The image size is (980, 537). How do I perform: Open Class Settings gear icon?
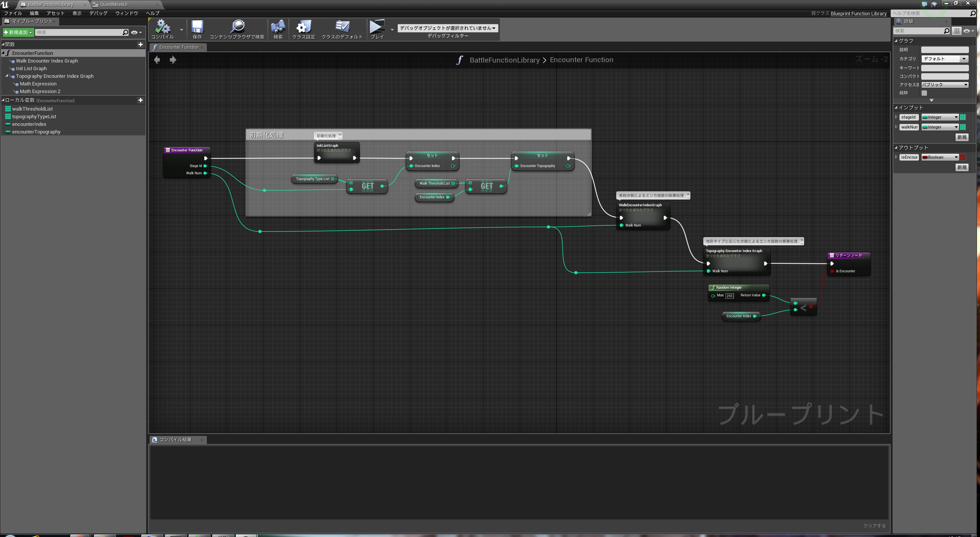coord(304,27)
